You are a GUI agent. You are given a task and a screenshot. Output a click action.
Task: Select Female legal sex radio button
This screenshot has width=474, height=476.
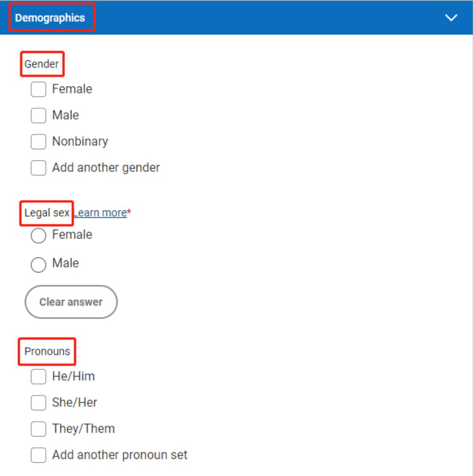click(39, 235)
